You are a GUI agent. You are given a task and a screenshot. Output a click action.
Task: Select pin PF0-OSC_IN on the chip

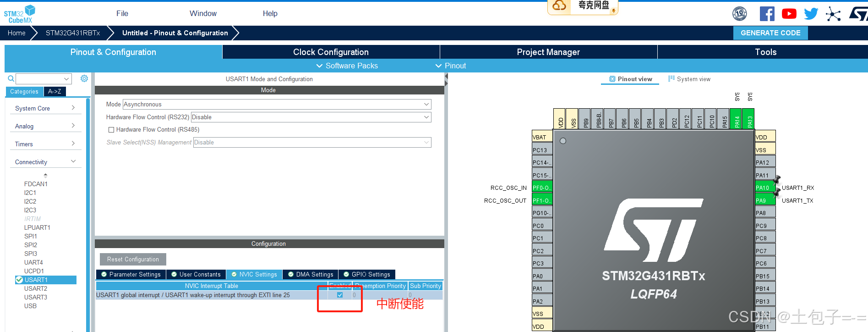[542, 188]
